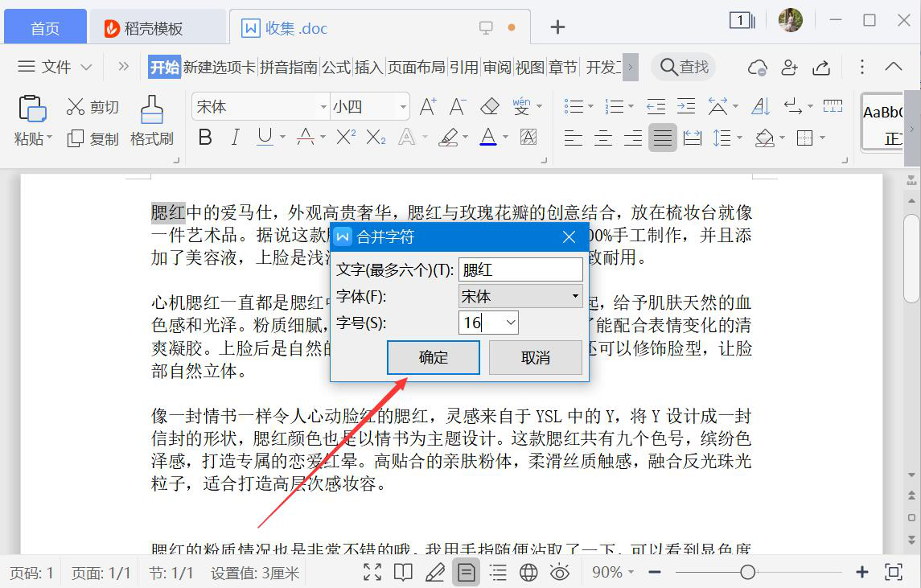Click the 取消 cancel button

(x=535, y=357)
